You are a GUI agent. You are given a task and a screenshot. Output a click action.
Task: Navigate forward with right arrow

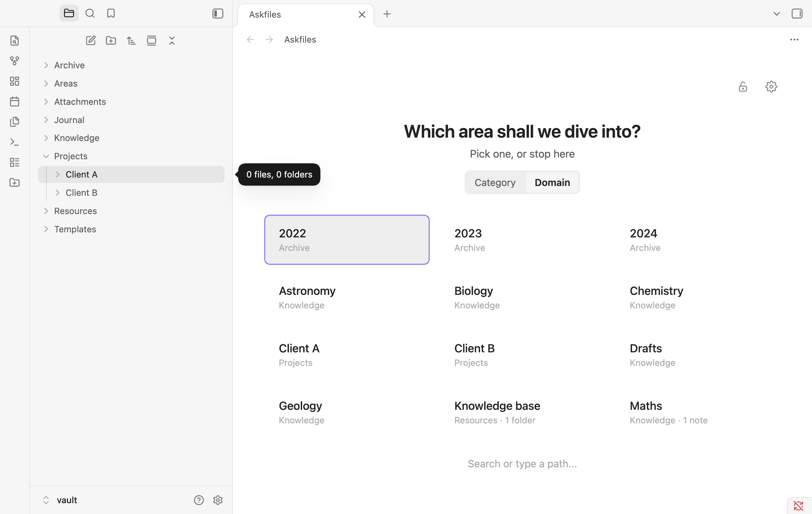[269, 40]
